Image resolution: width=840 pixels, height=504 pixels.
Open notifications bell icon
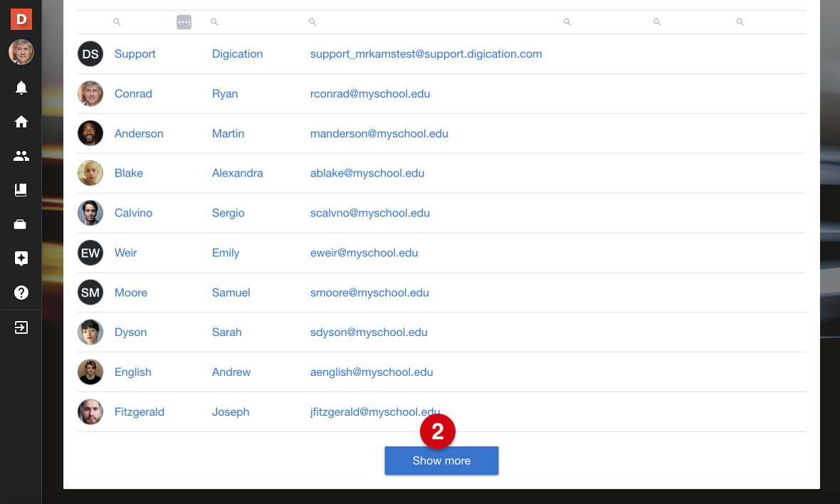[x=21, y=88]
